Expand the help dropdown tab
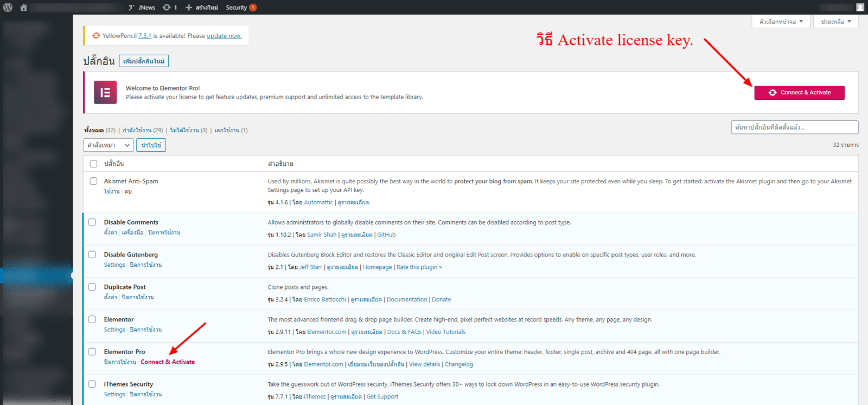The image size is (868, 405). point(835,22)
